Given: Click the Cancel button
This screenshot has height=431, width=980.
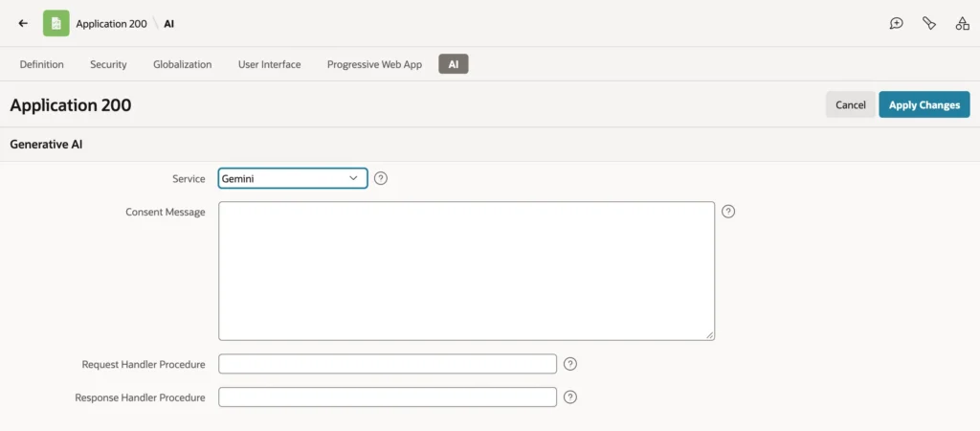Looking at the screenshot, I should [851, 104].
